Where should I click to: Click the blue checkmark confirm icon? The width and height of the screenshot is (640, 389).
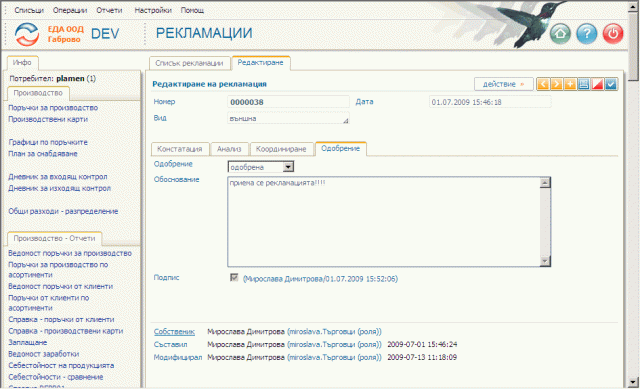[611, 84]
